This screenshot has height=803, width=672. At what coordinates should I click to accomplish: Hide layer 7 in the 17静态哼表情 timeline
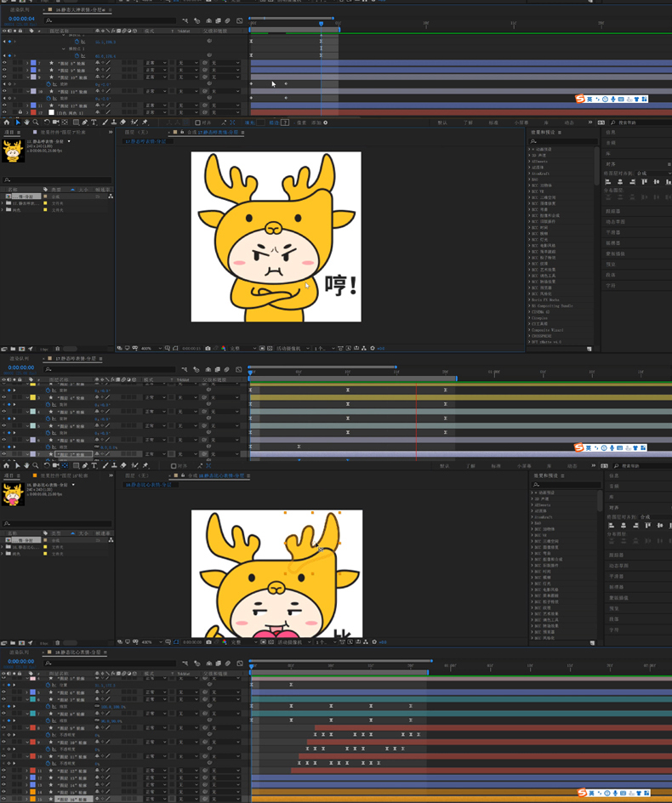tap(4, 453)
